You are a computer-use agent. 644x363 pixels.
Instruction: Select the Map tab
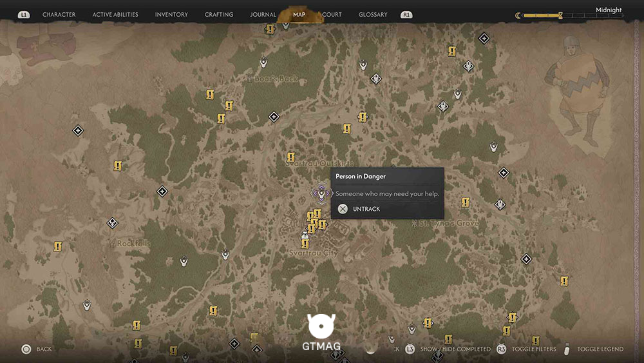pos(299,14)
